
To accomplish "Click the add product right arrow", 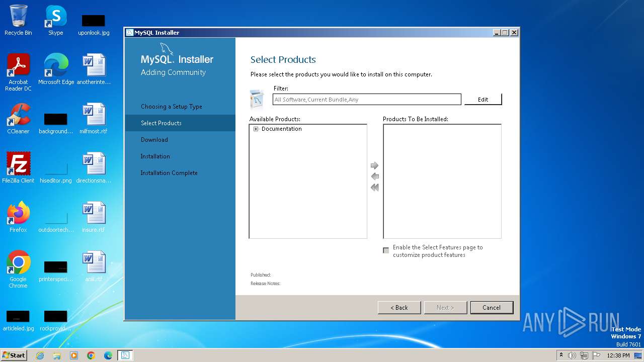I will (x=374, y=165).
